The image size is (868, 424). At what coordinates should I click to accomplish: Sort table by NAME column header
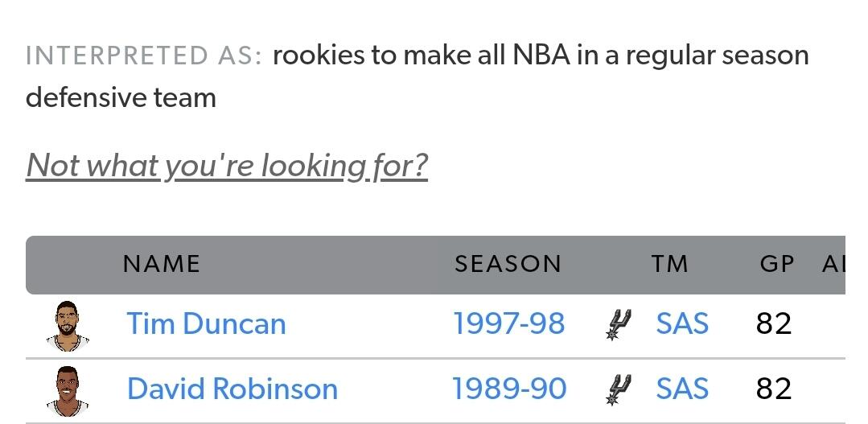click(x=161, y=264)
